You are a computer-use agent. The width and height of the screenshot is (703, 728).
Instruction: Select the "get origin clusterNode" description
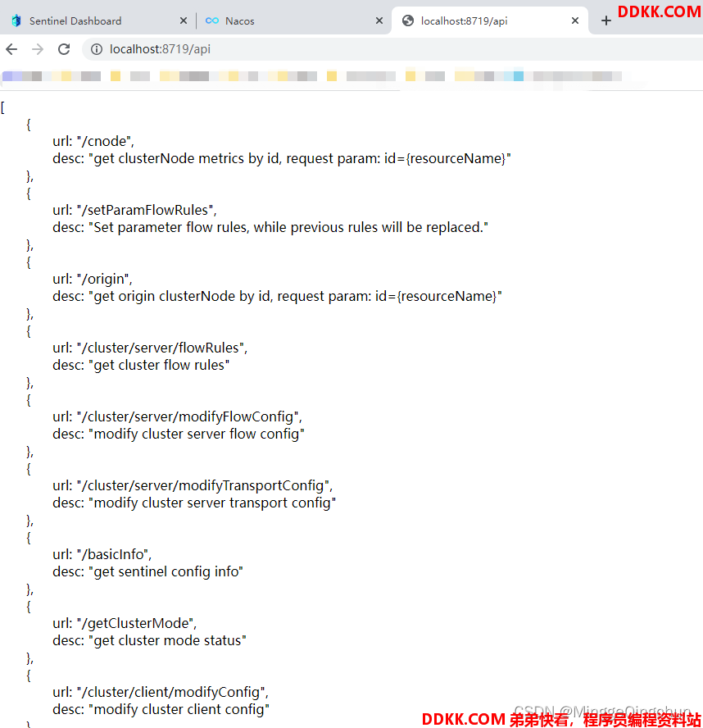278,296
